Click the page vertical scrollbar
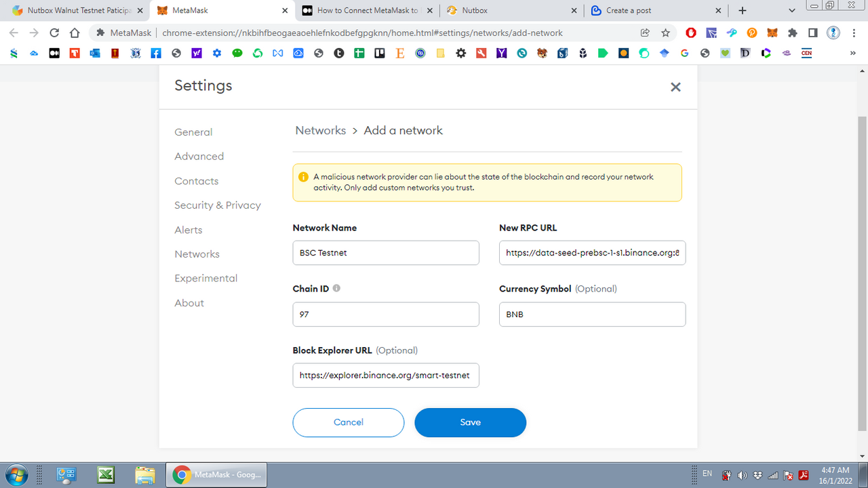868x488 pixels. (863, 272)
